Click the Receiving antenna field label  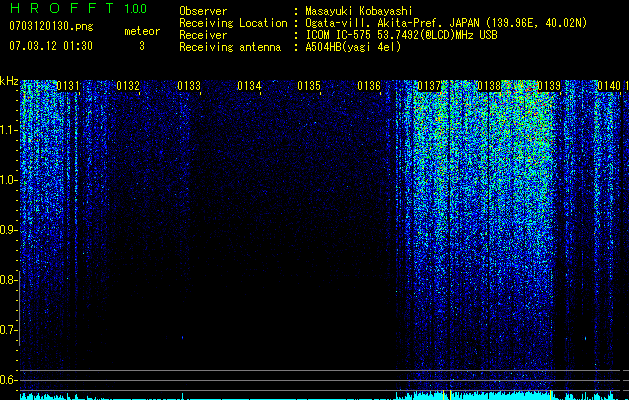click(x=230, y=47)
